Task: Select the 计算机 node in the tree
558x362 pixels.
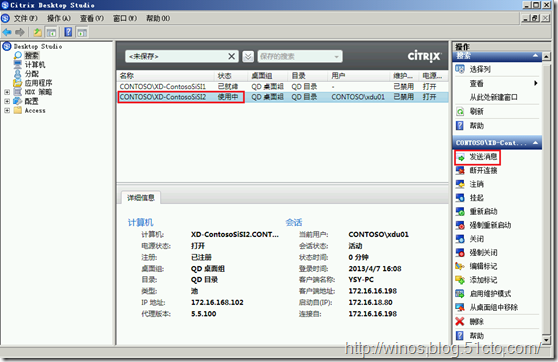Action: [35, 65]
